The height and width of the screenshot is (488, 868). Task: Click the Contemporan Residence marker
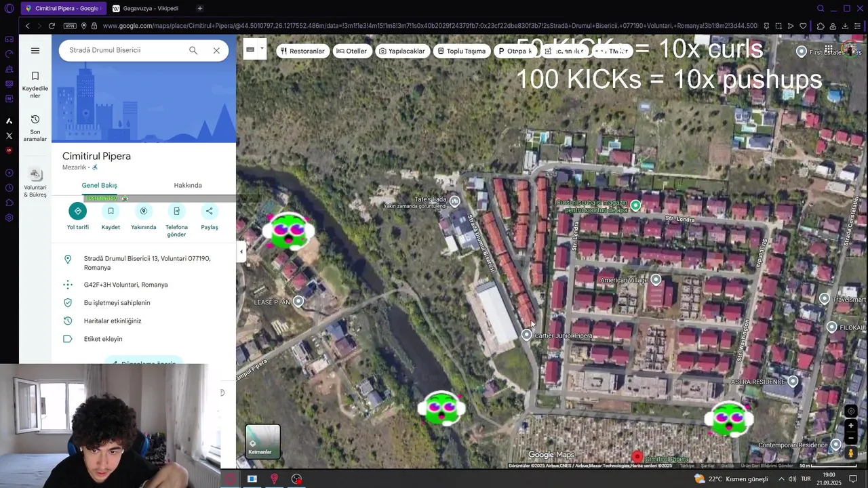point(835,445)
